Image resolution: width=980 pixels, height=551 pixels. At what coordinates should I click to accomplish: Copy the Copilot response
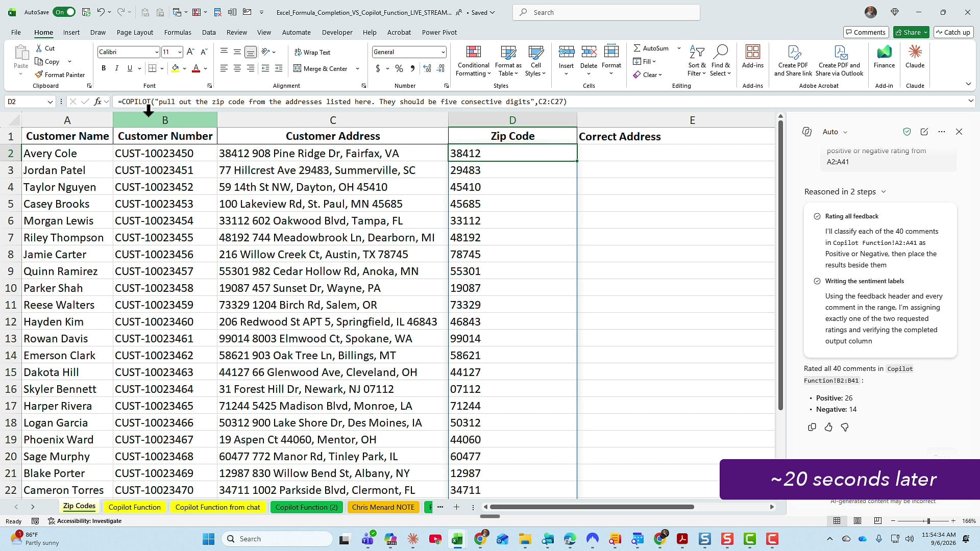point(812,427)
